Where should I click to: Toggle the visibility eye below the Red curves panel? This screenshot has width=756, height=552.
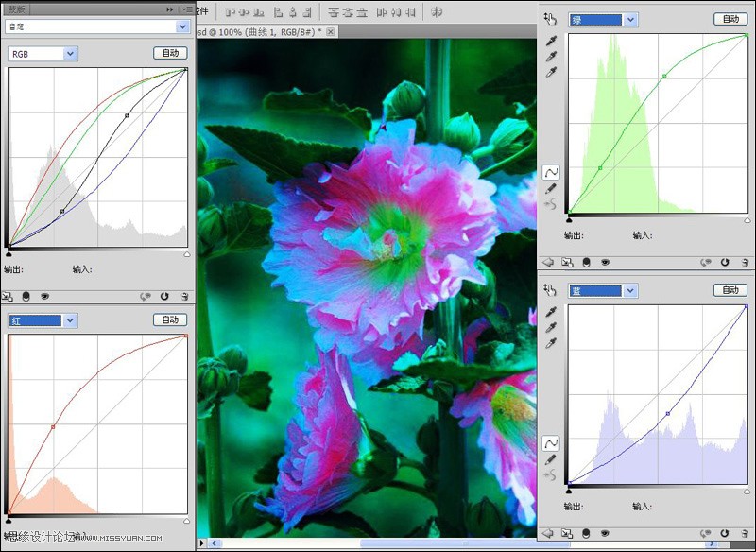[44, 296]
